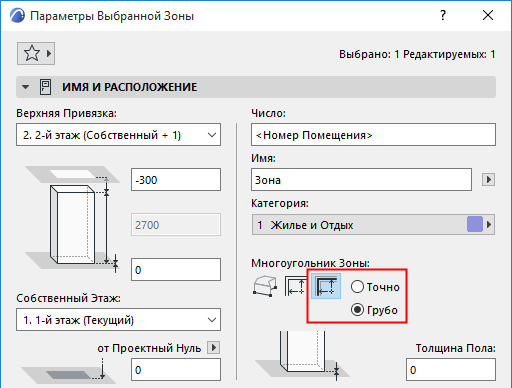Click the purple category color swatch
512x388 pixels.
pyautogui.click(x=475, y=224)
